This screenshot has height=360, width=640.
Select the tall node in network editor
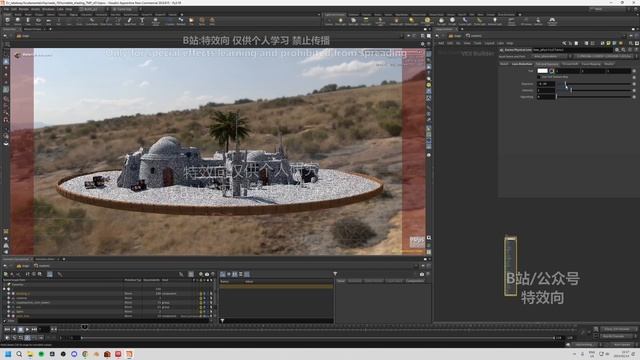click(510, 265)
